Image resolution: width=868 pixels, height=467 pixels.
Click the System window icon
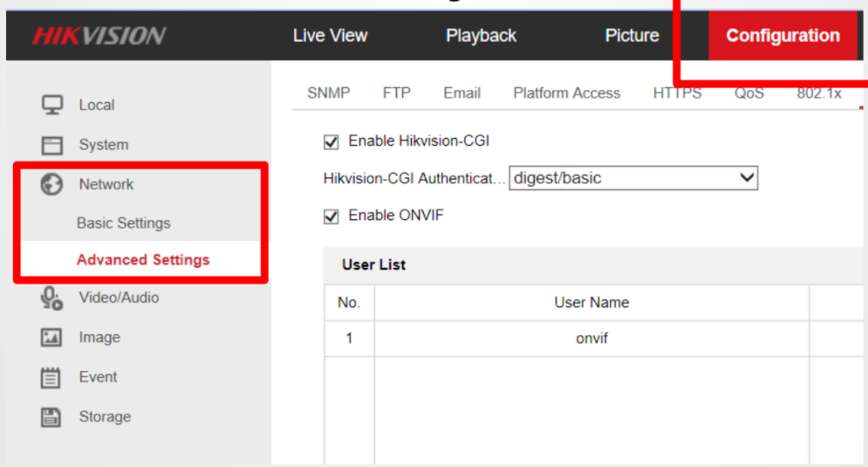click(52, 145)
